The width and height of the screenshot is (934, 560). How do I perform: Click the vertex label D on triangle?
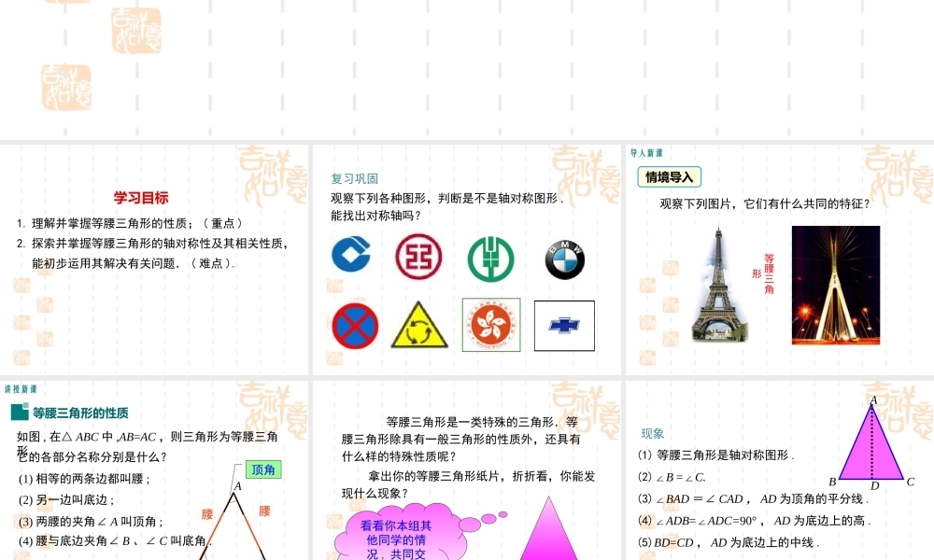coord(874,485)
